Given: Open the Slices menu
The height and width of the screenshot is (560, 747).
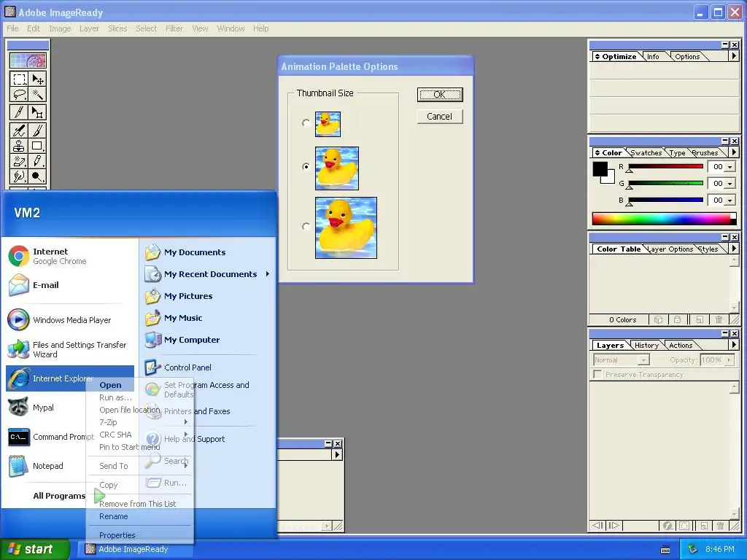Looking at the screenshot, I should coord(117,28).
